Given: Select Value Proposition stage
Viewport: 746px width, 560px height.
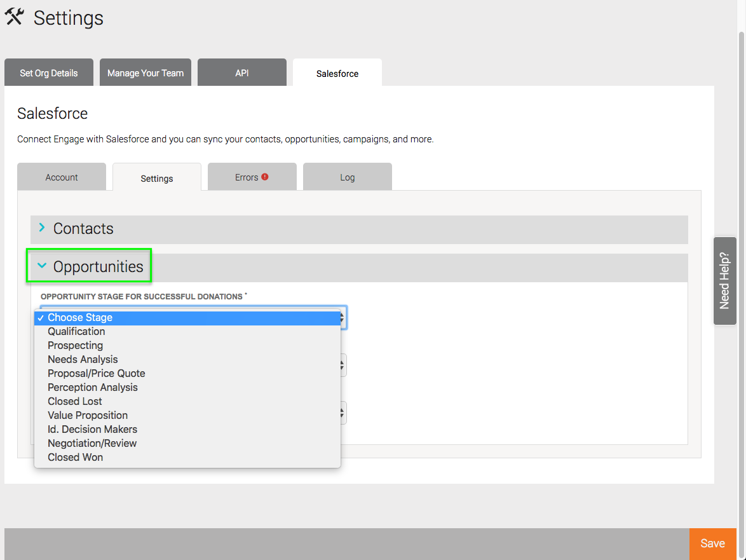Looking at the screenshot, I should 187,415.
